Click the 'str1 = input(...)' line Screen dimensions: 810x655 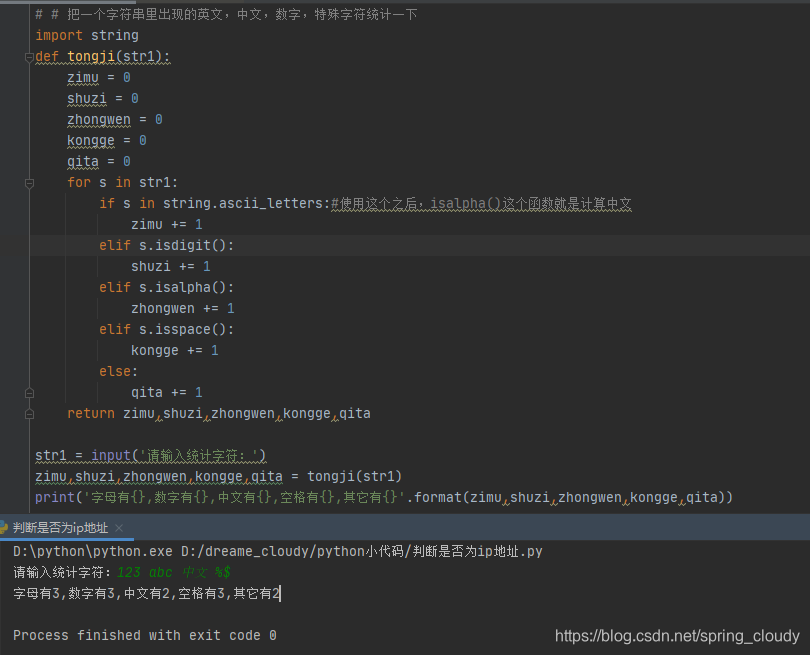(x=150, y=456)
